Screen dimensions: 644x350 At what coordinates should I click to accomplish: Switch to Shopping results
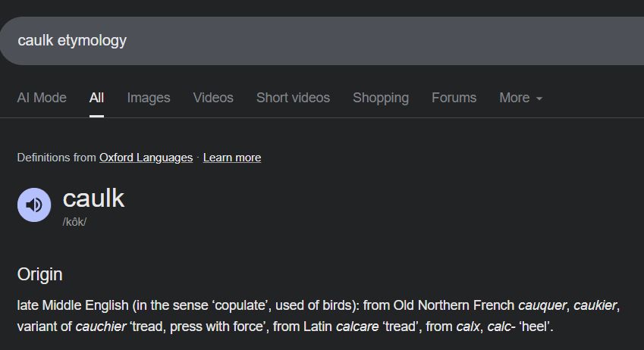381,98
